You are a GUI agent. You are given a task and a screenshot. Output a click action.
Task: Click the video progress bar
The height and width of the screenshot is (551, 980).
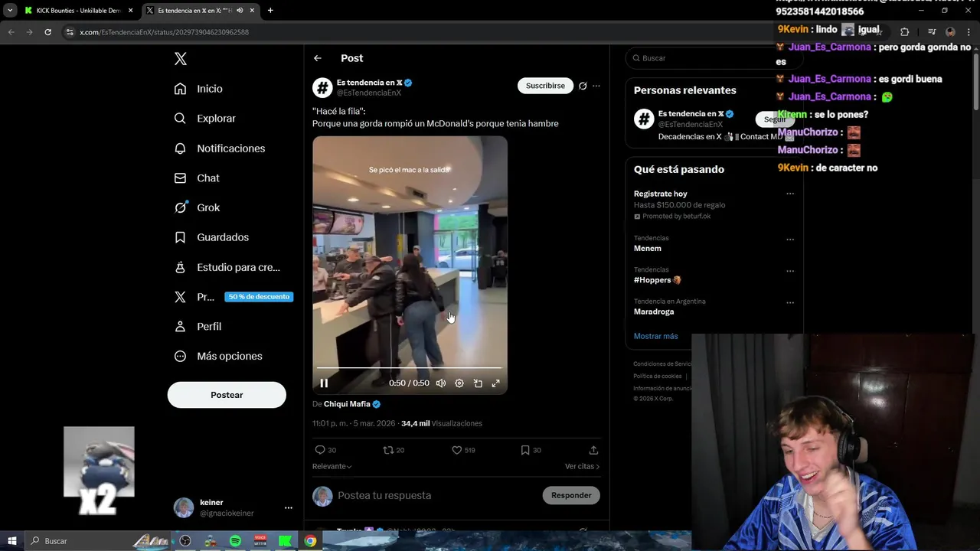pos(410,368)
